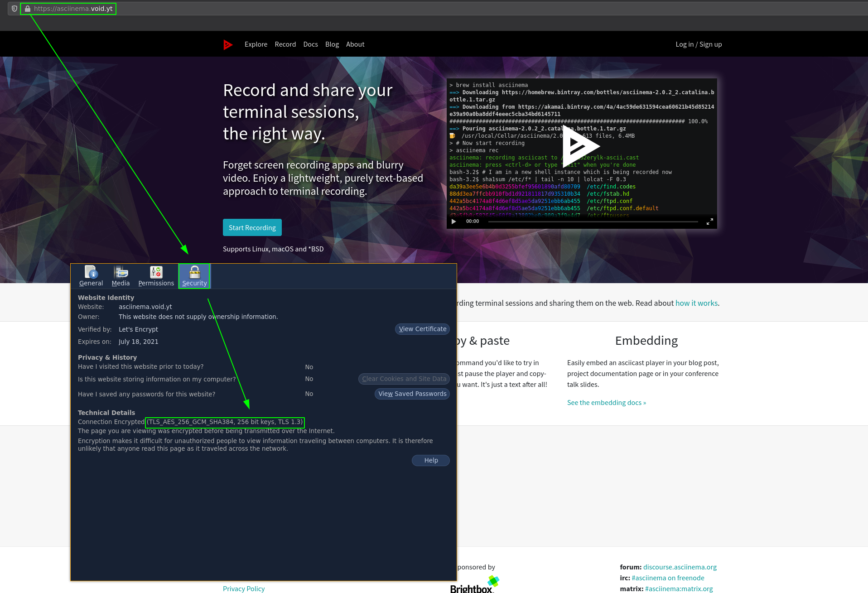The image size is (868, 593).
Task: Click the Start Recording button
Action: [x=252, y=227]
